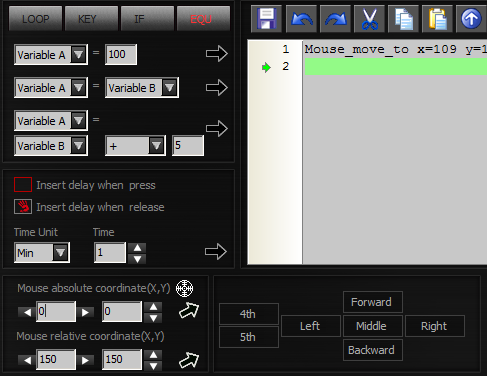The image size is (487, 376).
Task: Enable Insert delay when press checkbox
Action: tap(23, 185)
